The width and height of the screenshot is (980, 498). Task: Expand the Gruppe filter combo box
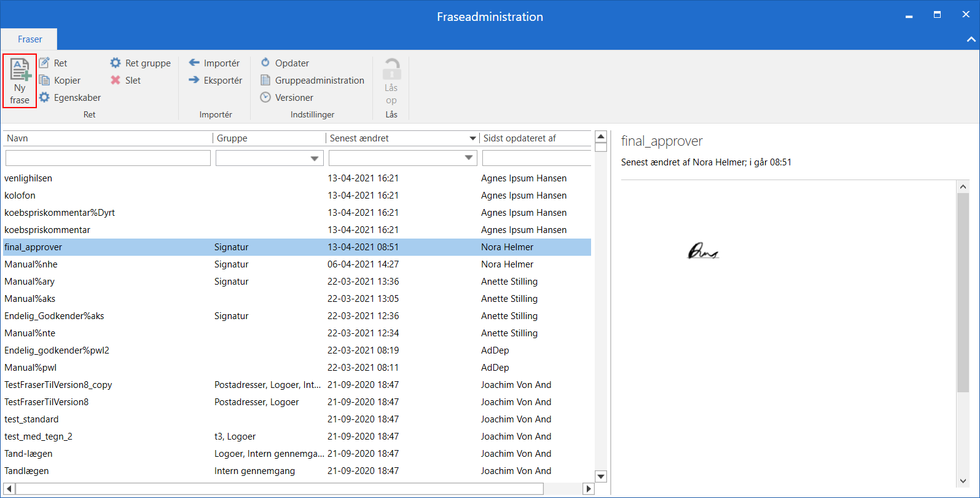(315, 159)
